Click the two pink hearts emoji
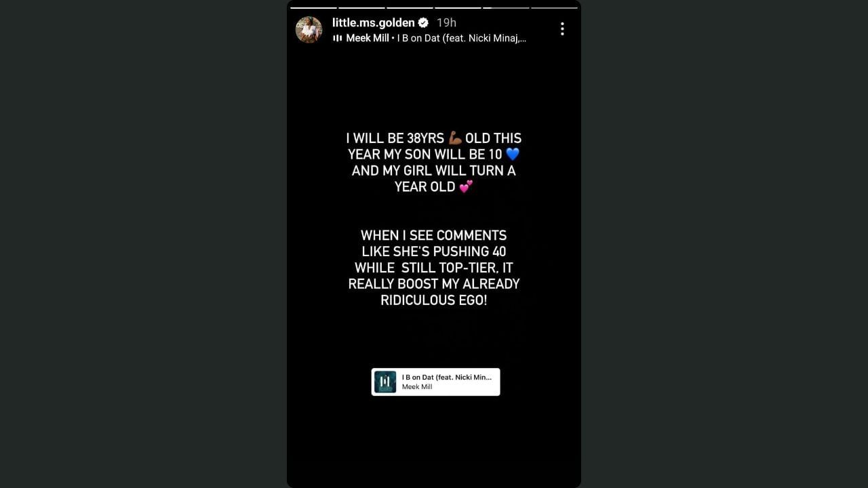The width and height of the screenshot is (868, 488). pos(466,187)
